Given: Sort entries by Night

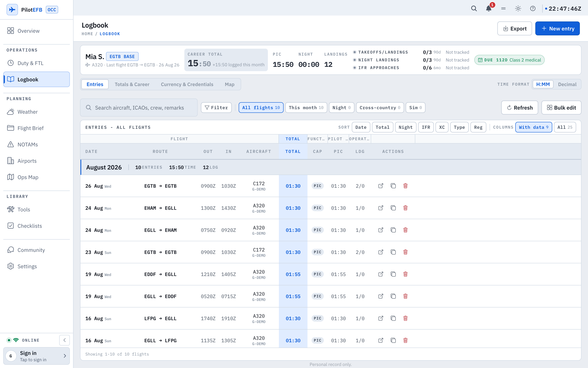Looking at the screenshot, I should 405,127.
